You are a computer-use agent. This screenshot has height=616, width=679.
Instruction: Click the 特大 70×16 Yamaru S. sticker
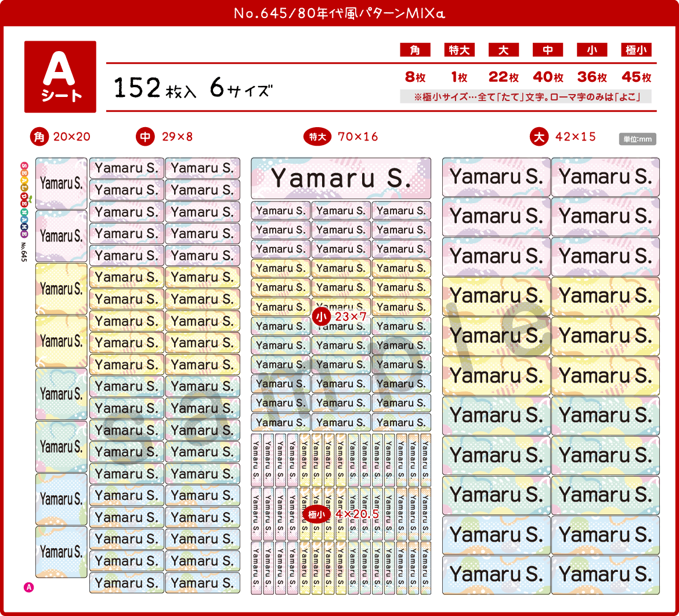coord(341,178)
